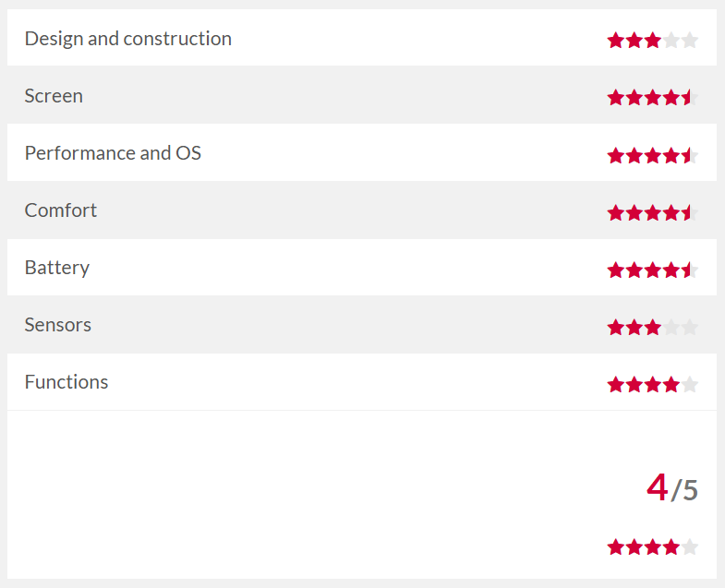Select the Design and construction label
Screen dimensions: 725x588
(x=127, y=39)
